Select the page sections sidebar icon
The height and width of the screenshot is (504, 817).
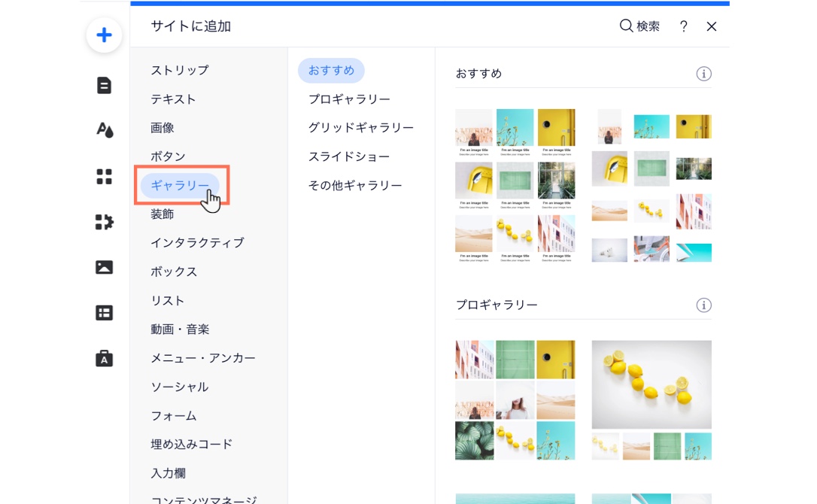coord(104,85)
